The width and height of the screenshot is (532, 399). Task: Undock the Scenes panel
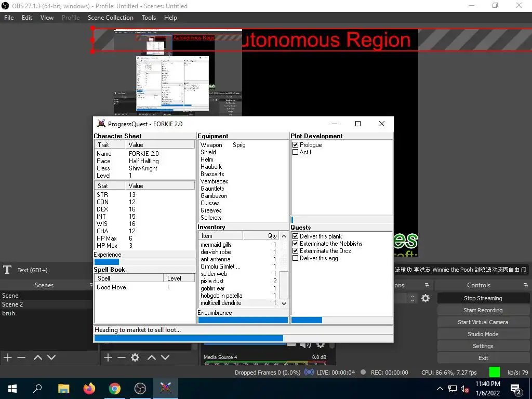click(91, 285)
